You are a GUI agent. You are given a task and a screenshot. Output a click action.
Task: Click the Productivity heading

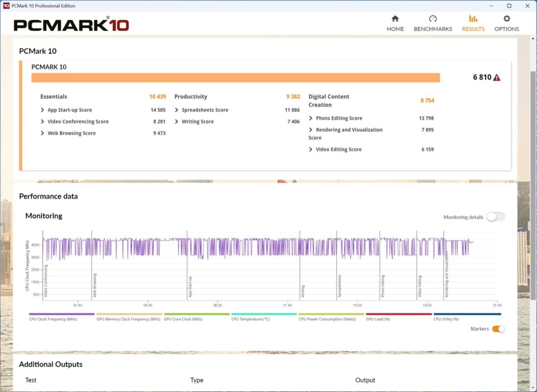(x=191, y=96)
